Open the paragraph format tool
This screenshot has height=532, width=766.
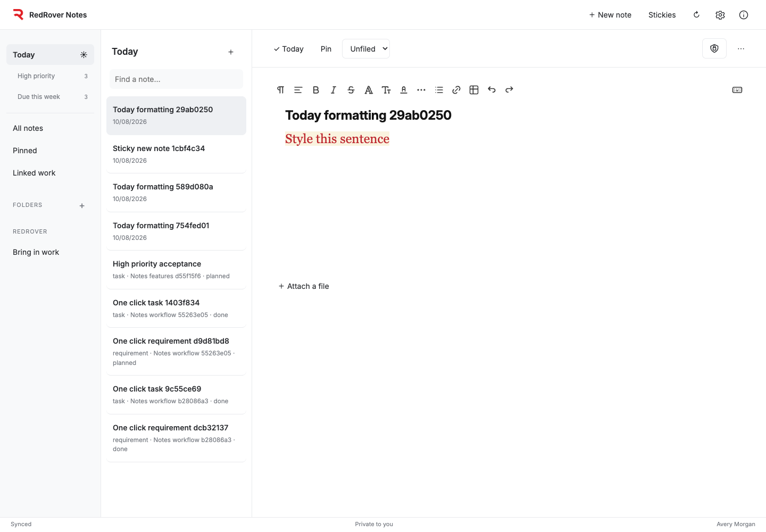tap(280, 90)
